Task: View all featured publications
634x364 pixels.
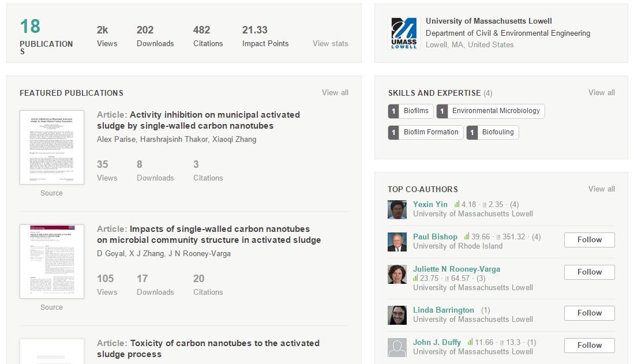Action: pos(335,92)
